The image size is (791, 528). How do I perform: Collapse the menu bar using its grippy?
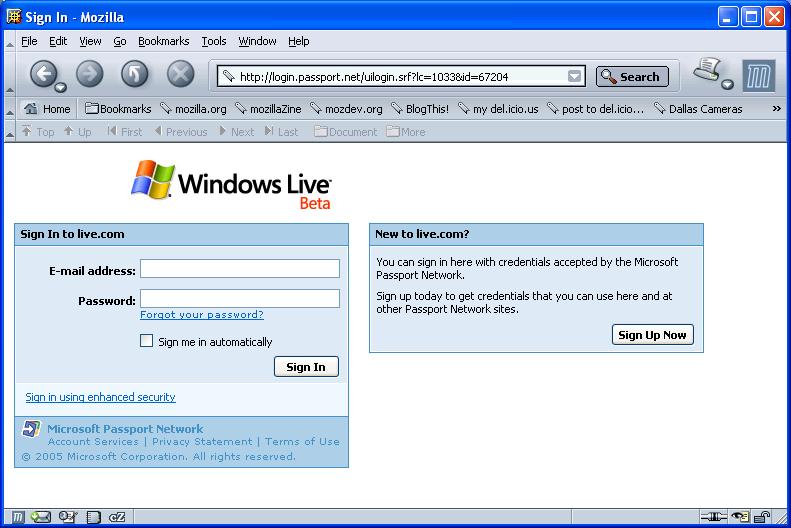(x=10, y=41)
